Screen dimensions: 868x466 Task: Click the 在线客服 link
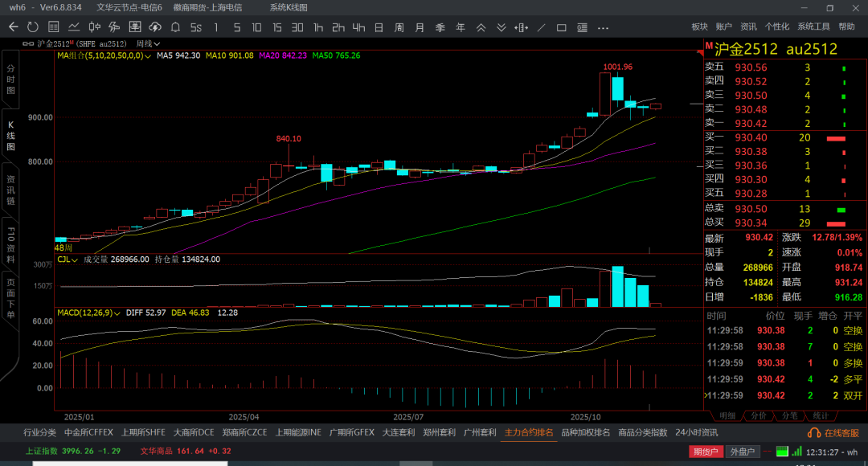(x=841, y=433)
